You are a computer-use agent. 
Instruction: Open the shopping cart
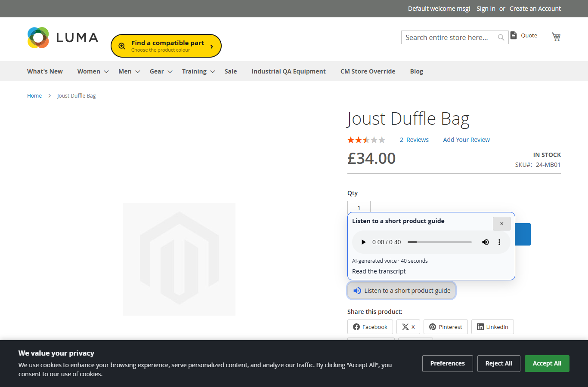[556, 37]
